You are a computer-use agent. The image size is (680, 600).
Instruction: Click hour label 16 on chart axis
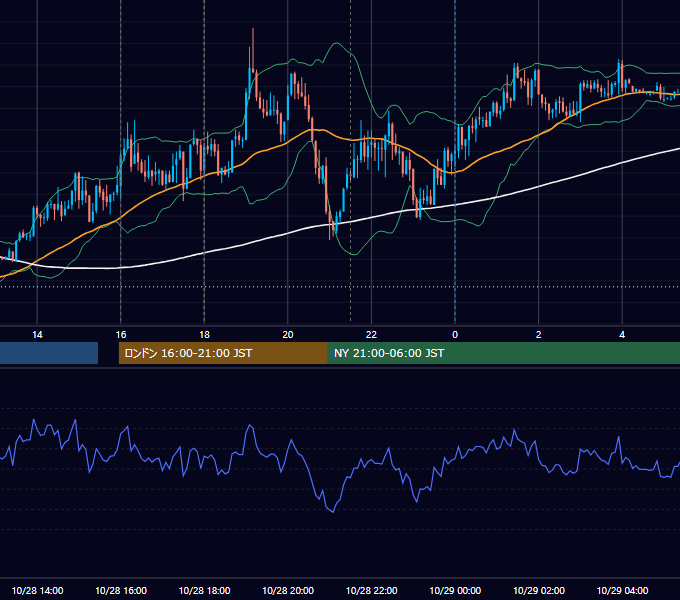pyautogui.click(x=121, y=335)
